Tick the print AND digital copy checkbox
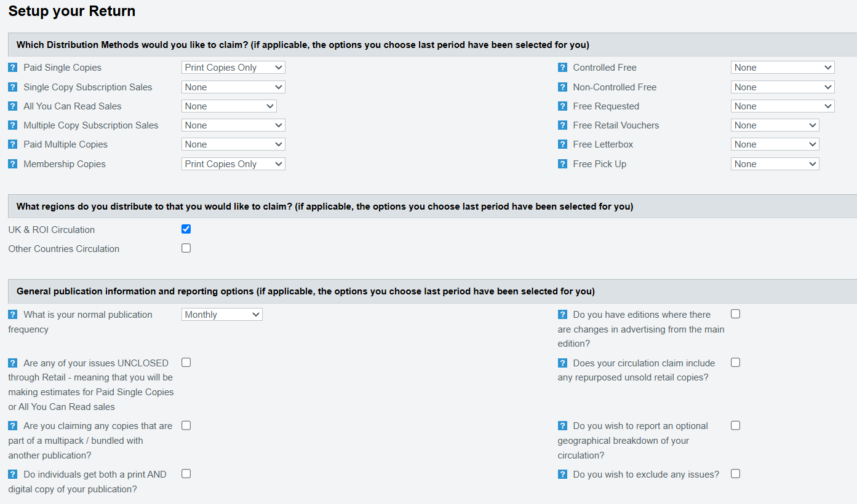 tap(186, 474)
